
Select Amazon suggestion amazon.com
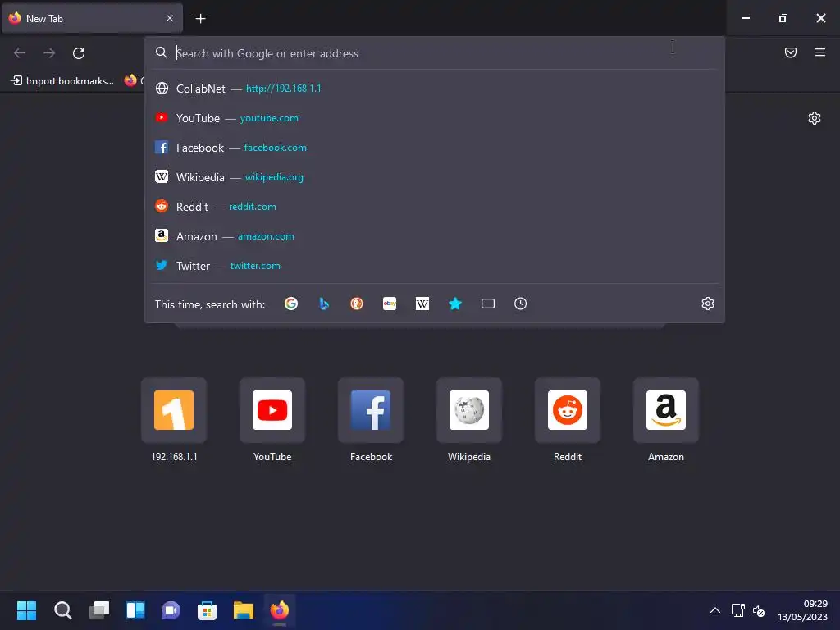[x=434, y=235]
